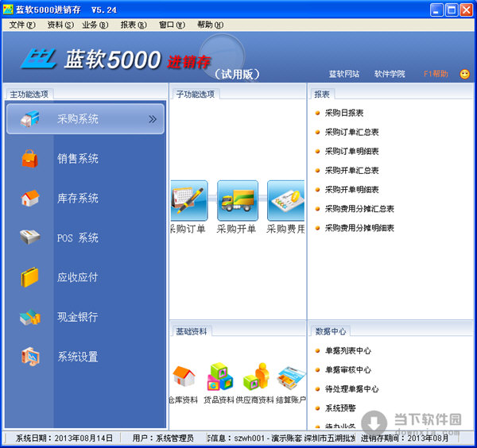The image size is (477, 448).
Task: Select 库存系统 in the sidebar
Action: [77, 199]
